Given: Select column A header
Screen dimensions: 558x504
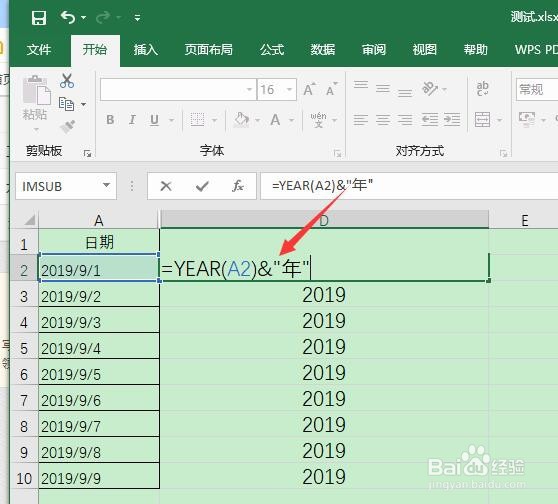Looking at the screenshot, I should pos(99,220).
